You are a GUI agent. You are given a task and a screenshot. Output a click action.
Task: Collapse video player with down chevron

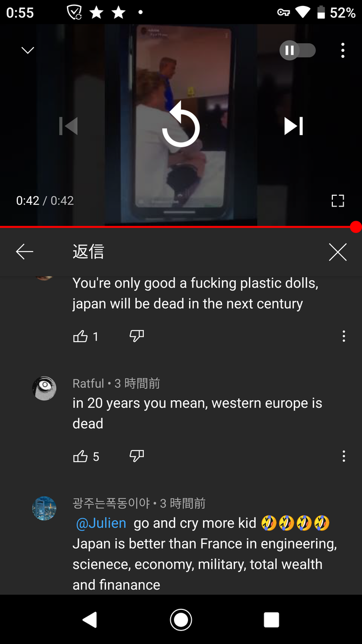pos(28,50)
